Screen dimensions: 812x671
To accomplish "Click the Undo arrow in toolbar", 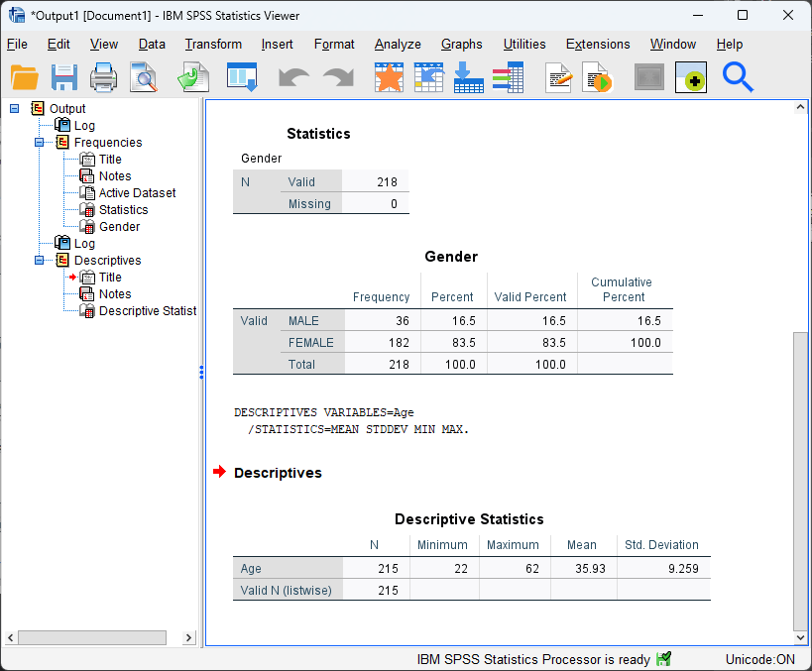I will [x=294, y=77].
